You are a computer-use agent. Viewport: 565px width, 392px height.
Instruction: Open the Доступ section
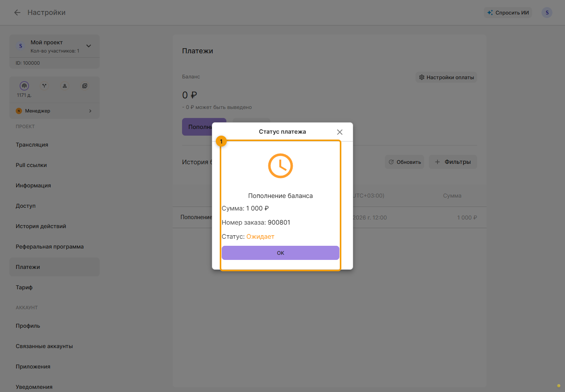coord(55,206)
